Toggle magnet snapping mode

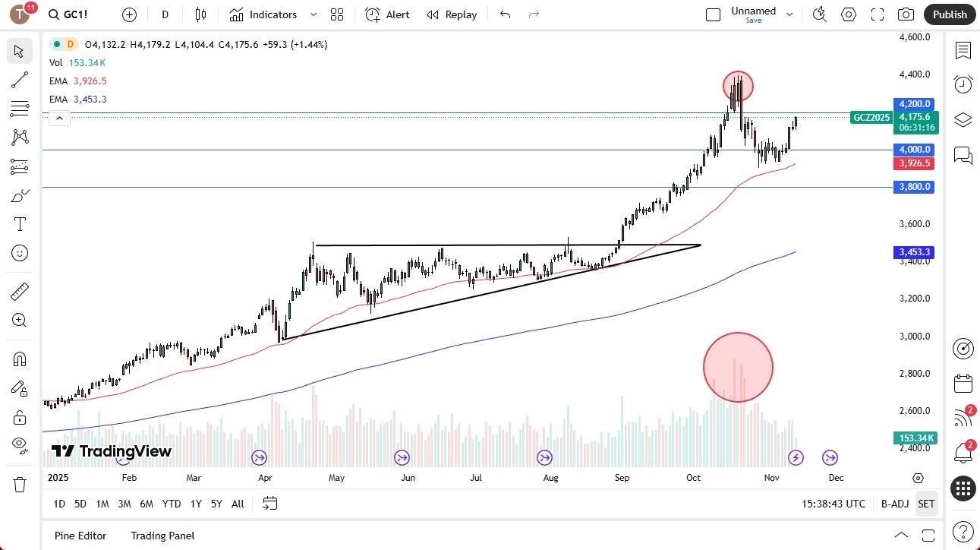pos(19,359)
